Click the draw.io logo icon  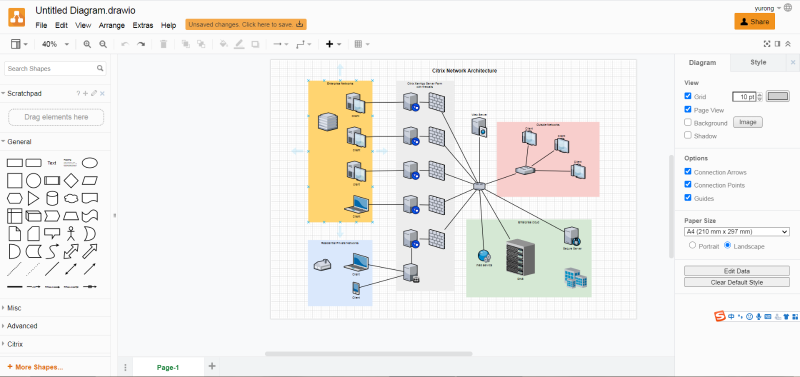[16, 17]
